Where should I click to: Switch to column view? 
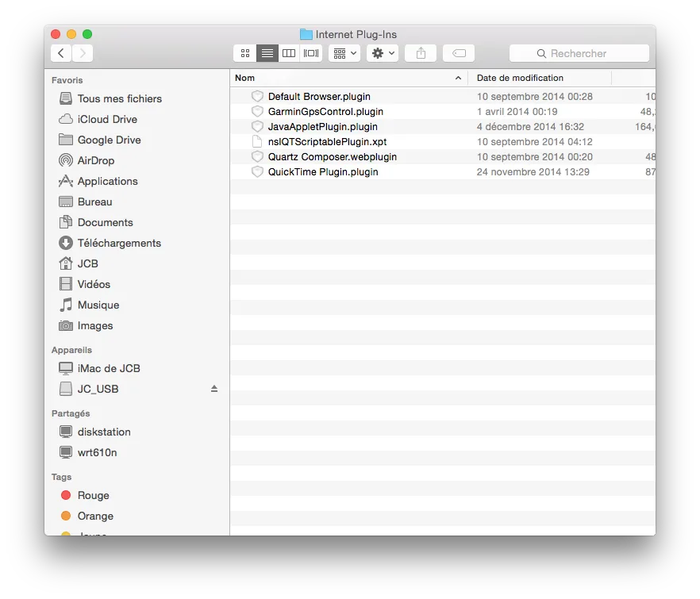pyautogui.click(x=289, y=53)
